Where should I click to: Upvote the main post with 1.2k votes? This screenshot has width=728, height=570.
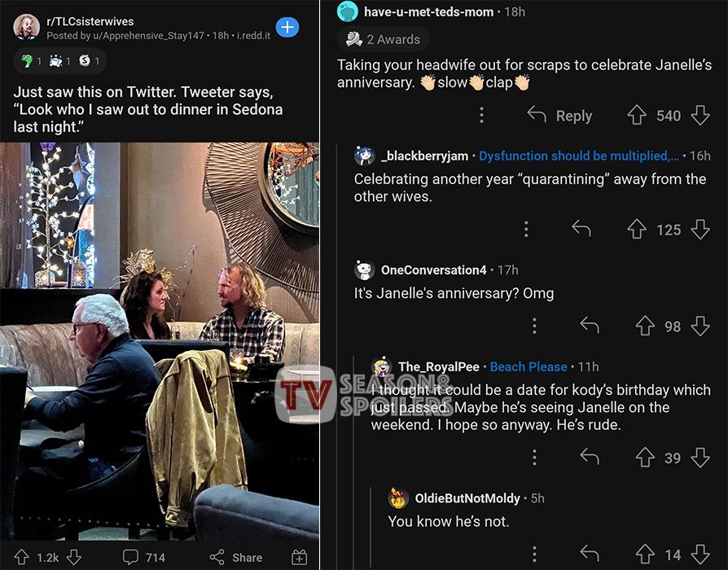[21, 557]
